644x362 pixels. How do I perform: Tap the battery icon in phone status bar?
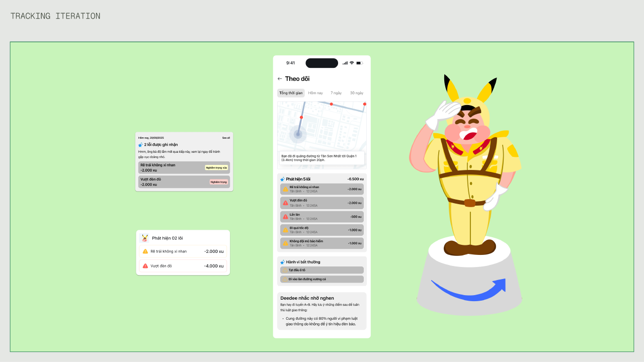pyautogui.click(x=359, y=63)
